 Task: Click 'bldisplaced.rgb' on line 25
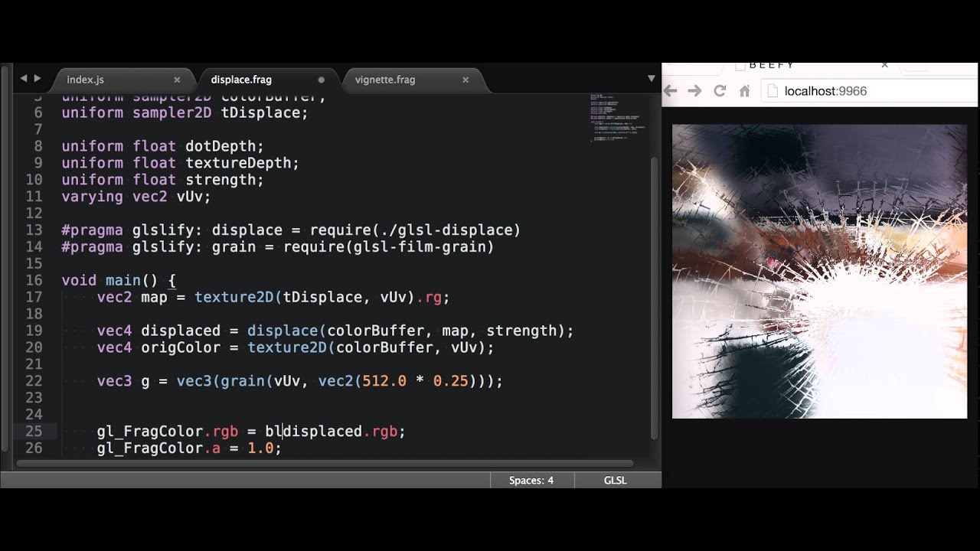(331, 432)
